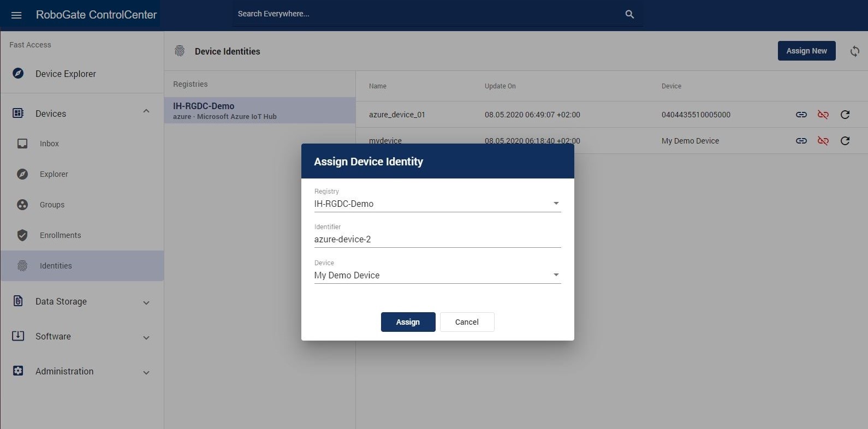
Task: Open the hamburger navigation menu
Action: click(16, 15)
